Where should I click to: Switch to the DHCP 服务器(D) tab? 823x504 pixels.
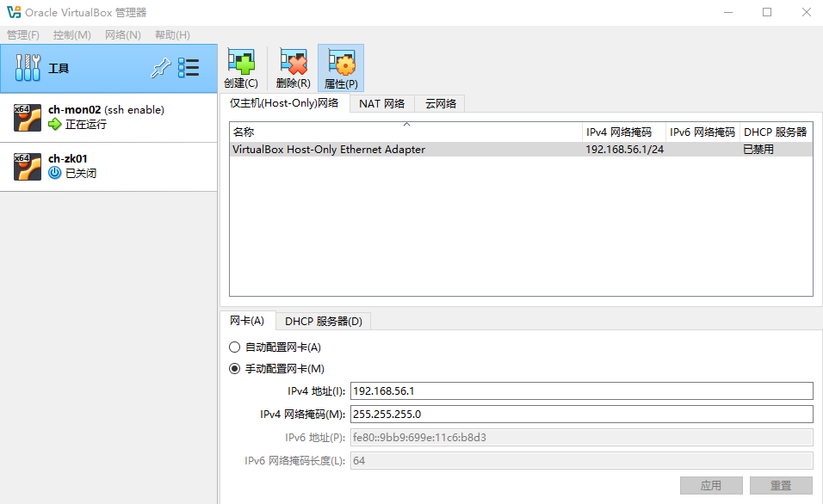tap(324, 322)
